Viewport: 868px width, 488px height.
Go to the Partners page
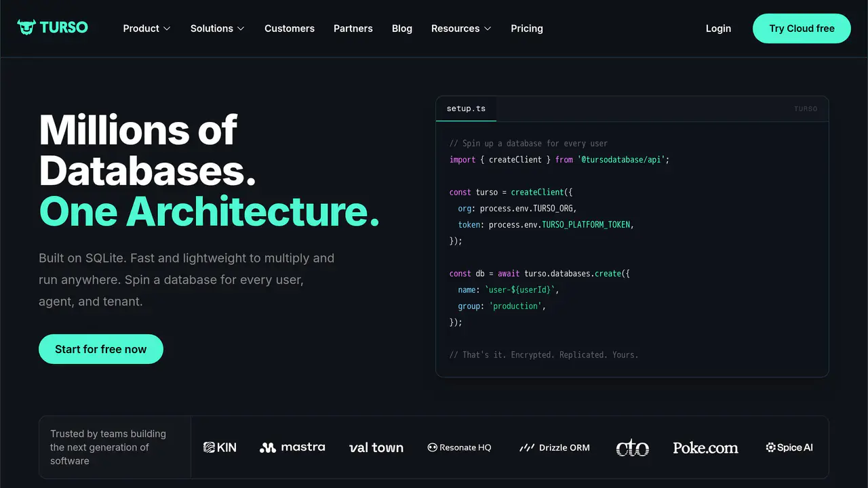point(353,28)
